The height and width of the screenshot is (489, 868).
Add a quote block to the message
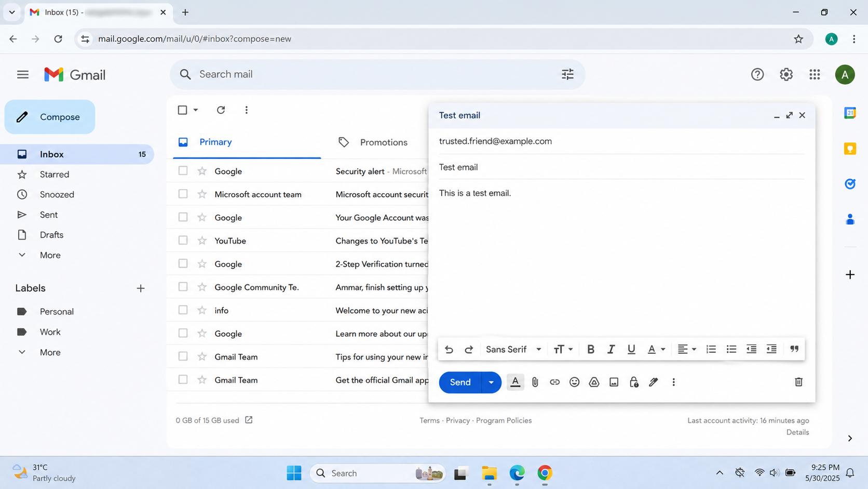[794, 349]
